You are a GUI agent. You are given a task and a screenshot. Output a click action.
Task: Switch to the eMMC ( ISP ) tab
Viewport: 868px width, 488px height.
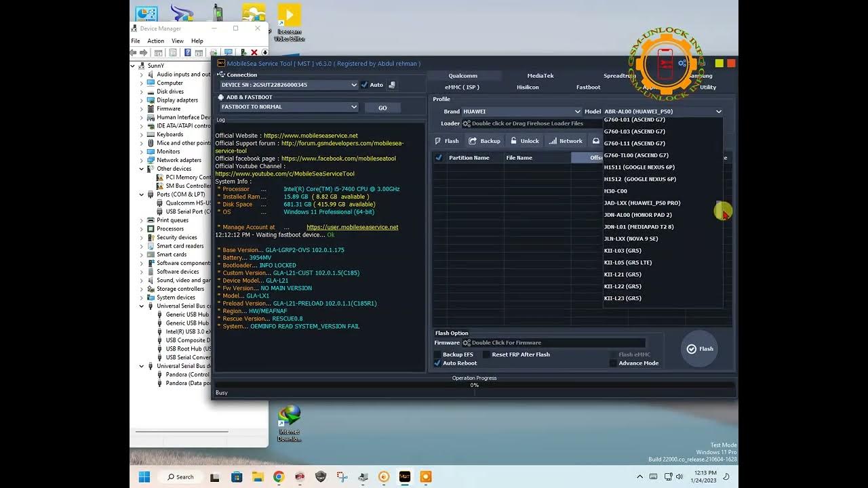tap(462, 87)
